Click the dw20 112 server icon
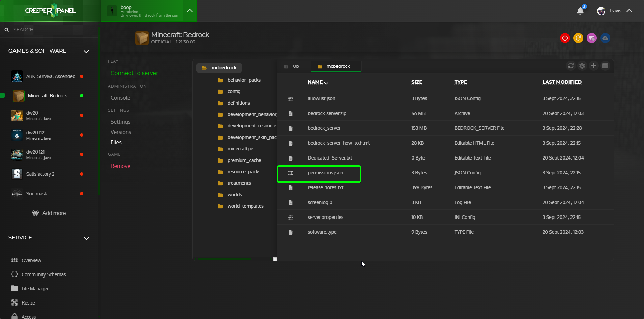 17,135
